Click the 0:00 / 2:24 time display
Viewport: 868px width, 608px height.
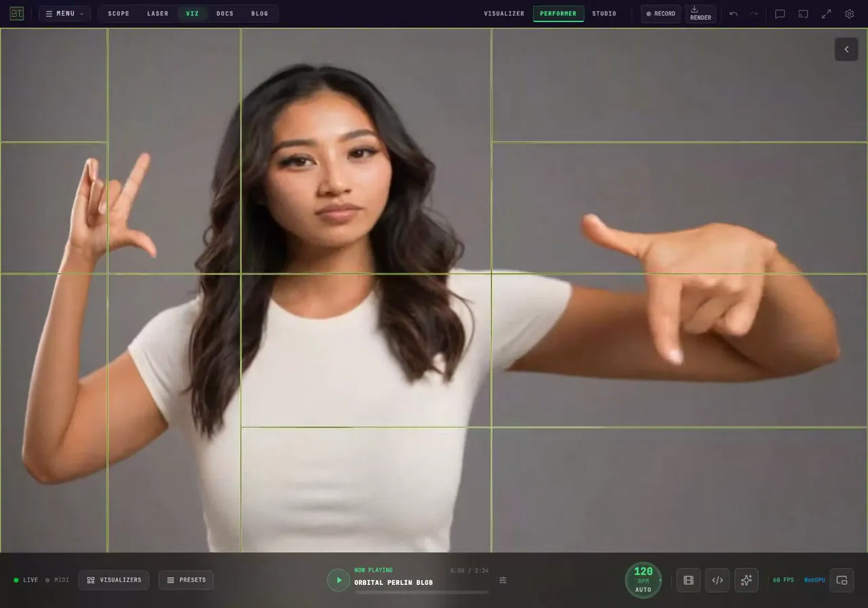(x=469, y=571)
